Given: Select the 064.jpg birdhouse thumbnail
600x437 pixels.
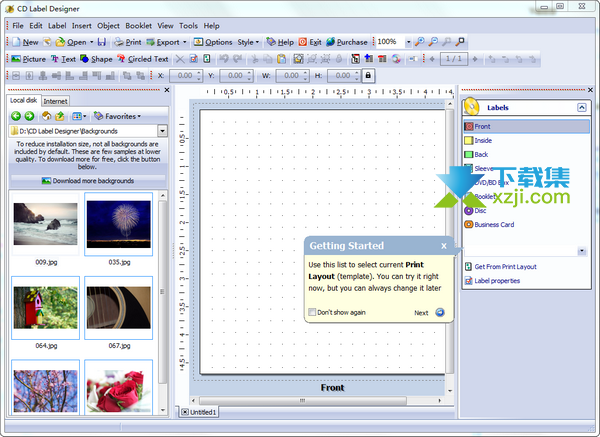Looking at the screenshot, I should pyautogui.click(x=46, y=308).
